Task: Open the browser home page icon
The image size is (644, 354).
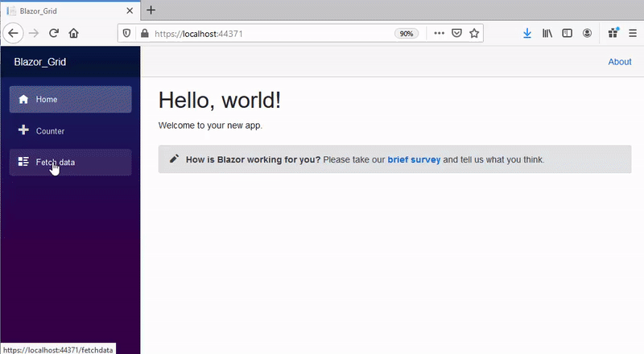Action: point(73,33)
